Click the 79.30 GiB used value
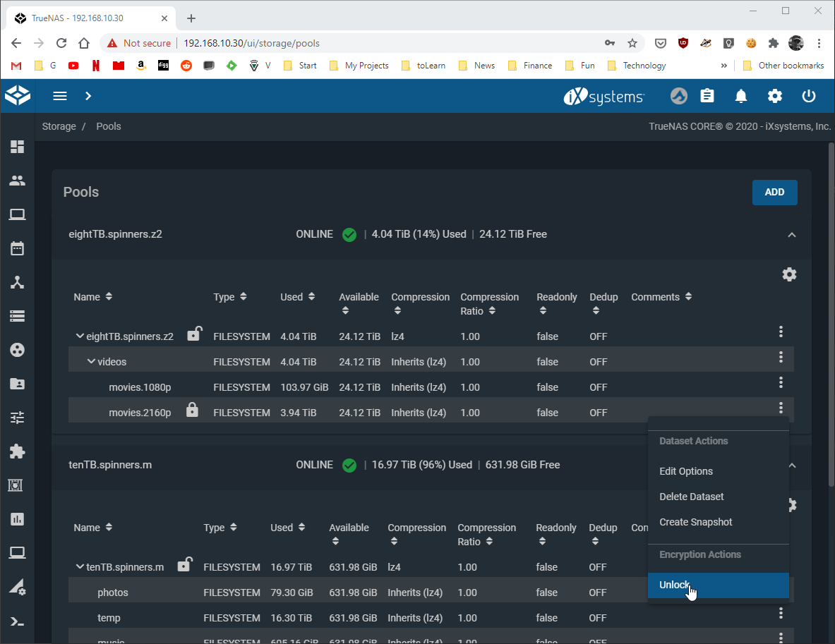The image size is (835, 644). click(x=292, y=593)
